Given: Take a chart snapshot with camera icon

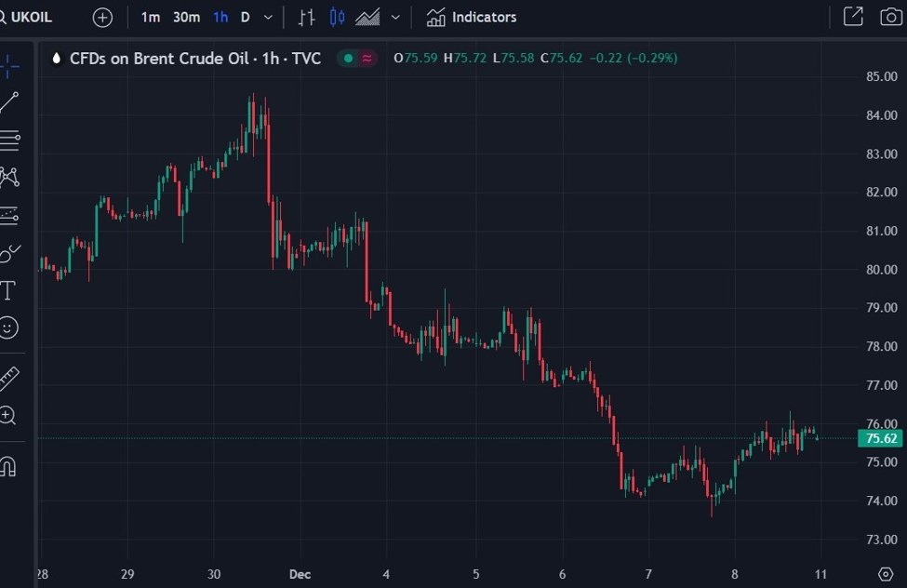Looking at the screenshot, I should 889,17.
